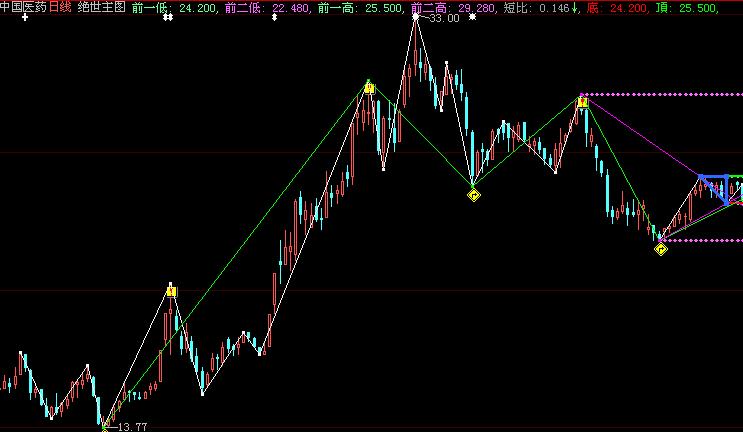This screenshot has width=743, height=432.
Task: Click the yellow diamond marker at the lower right trough
Action: (661, 249)
